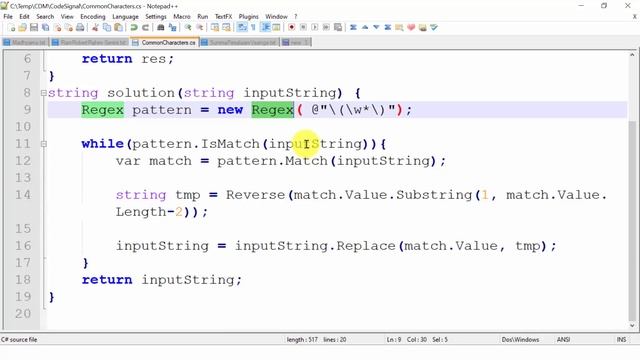The height and width of the screenshot is (360, 640).
Task: Click 'Dos\Windows' EOL format in status bar
Action: [520, 340]
